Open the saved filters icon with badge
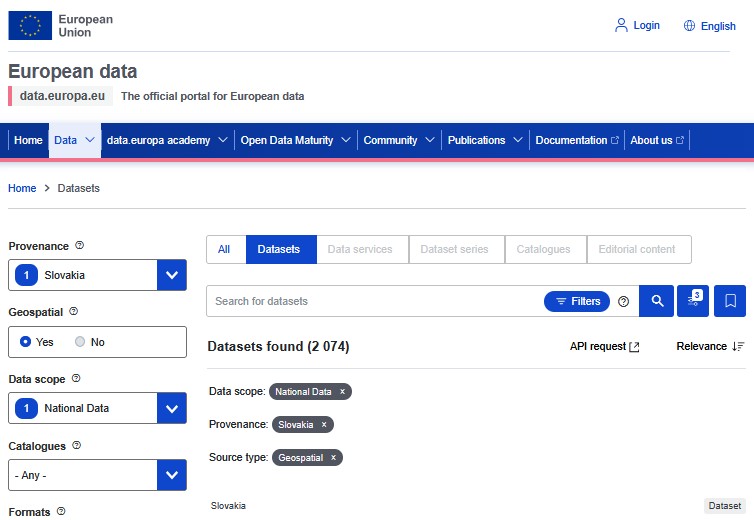This screenshot has height=520, width=754. 693,301
